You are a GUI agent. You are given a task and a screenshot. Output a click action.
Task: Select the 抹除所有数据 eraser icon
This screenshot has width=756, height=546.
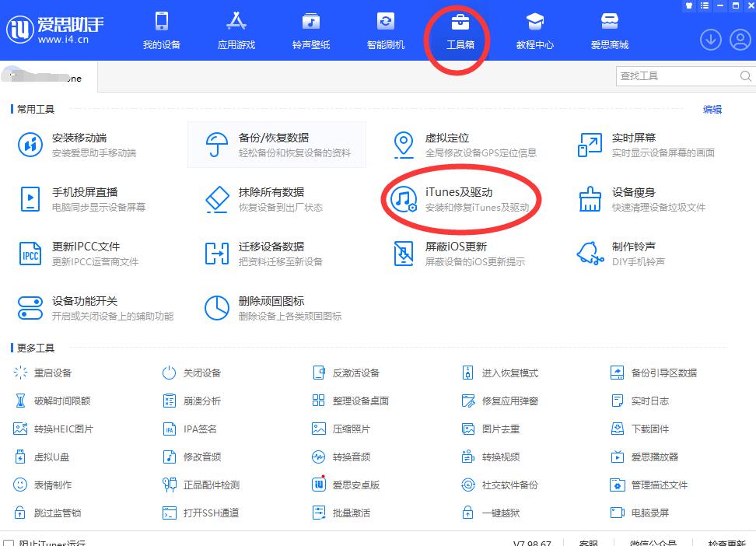tap(216, 199)
